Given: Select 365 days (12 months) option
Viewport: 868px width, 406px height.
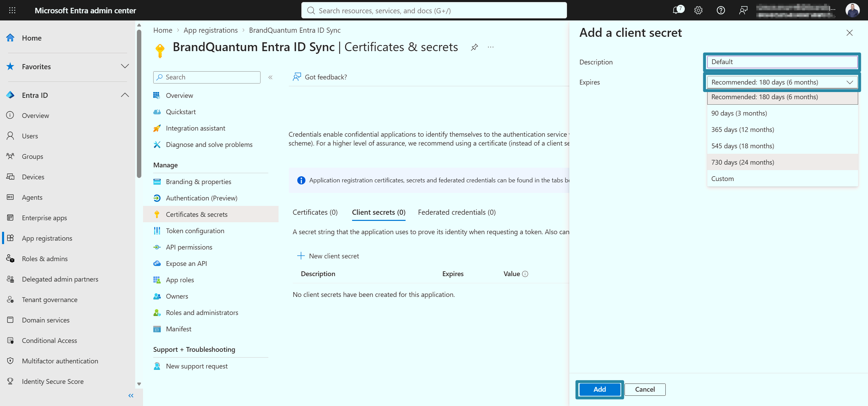Looking at the screenshot, I should click(x=782, y=130).
